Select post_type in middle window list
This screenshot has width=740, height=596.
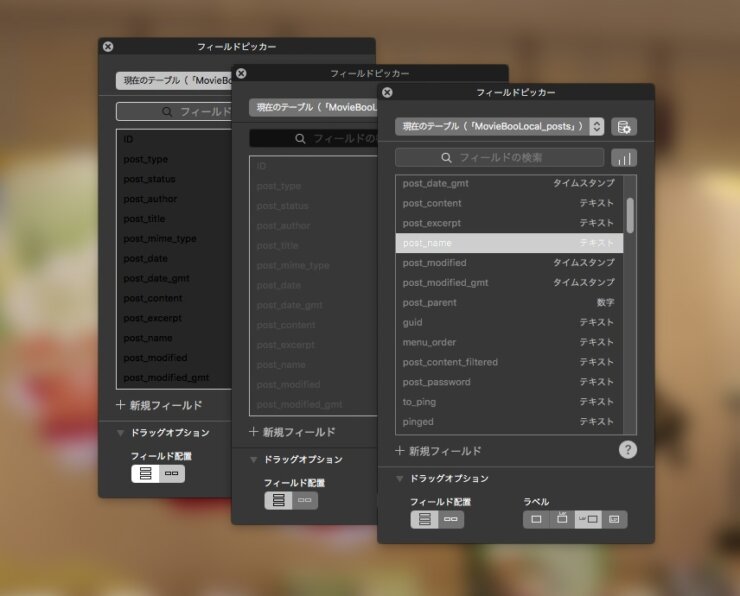point(313,186)
